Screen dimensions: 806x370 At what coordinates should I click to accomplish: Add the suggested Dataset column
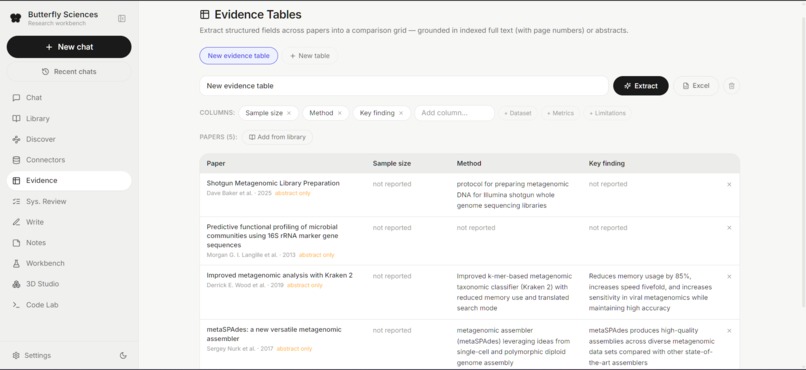coord(518,113)
